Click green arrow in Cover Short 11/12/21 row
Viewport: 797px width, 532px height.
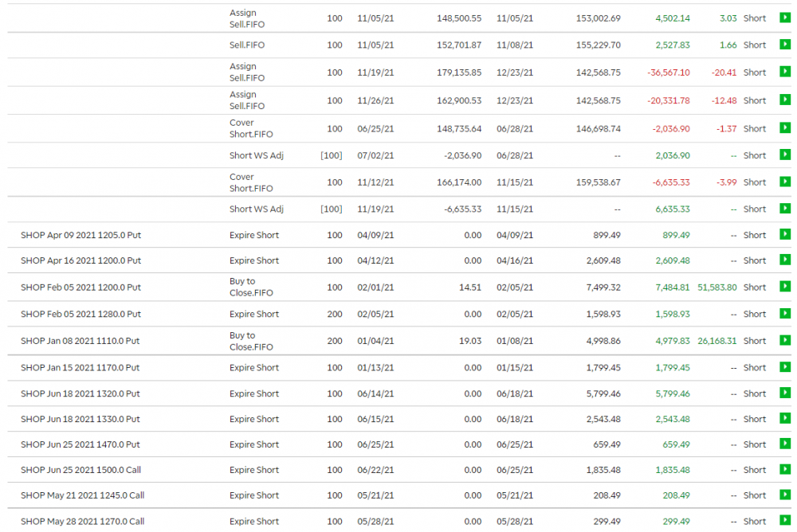pyautogui.click(x=785, y=182)
